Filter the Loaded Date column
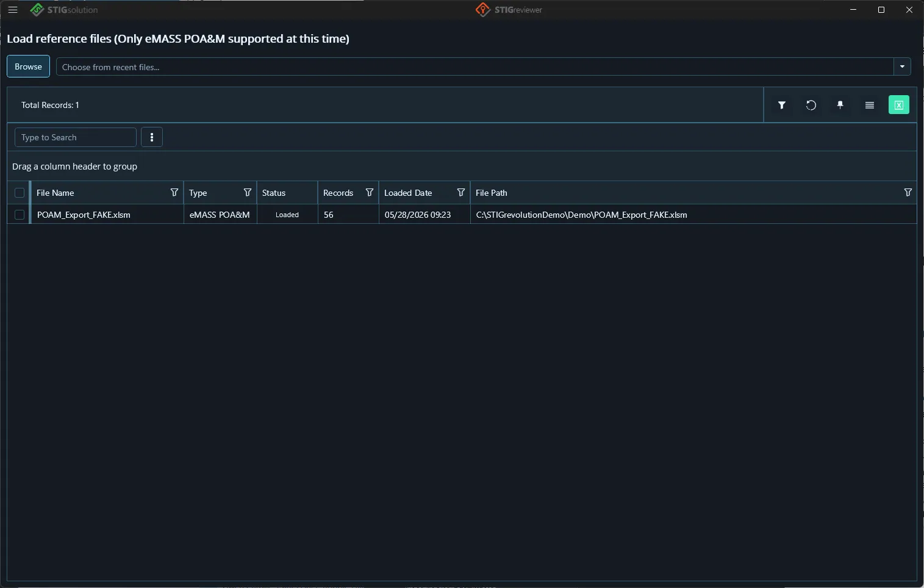Screen dimensions: 924x588 461,193
